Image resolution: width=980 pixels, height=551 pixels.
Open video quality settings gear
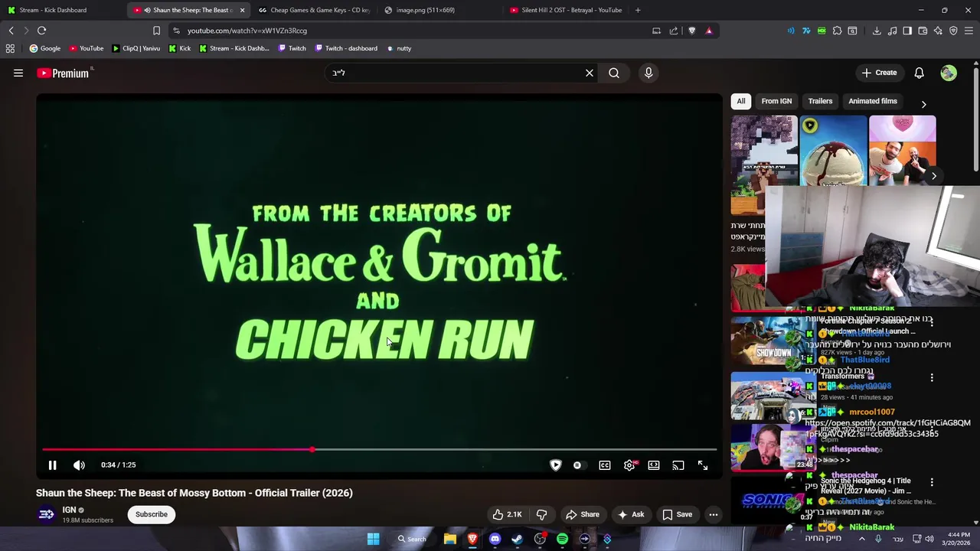(x=629, y=465)
